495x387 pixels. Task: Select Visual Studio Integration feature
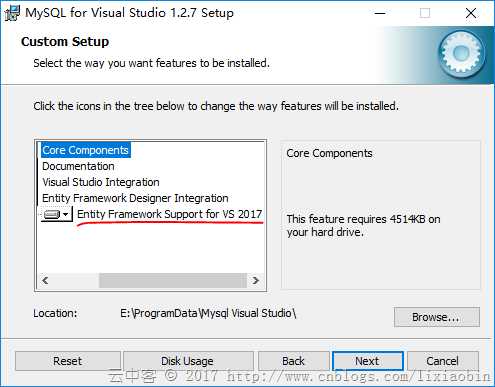click(x=101, y=182)
